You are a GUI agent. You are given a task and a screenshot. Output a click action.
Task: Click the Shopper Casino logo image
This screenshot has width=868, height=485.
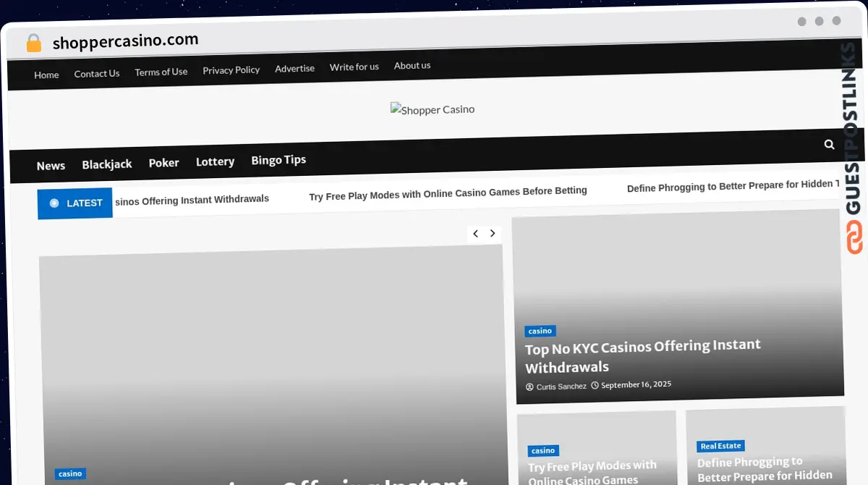433,109
